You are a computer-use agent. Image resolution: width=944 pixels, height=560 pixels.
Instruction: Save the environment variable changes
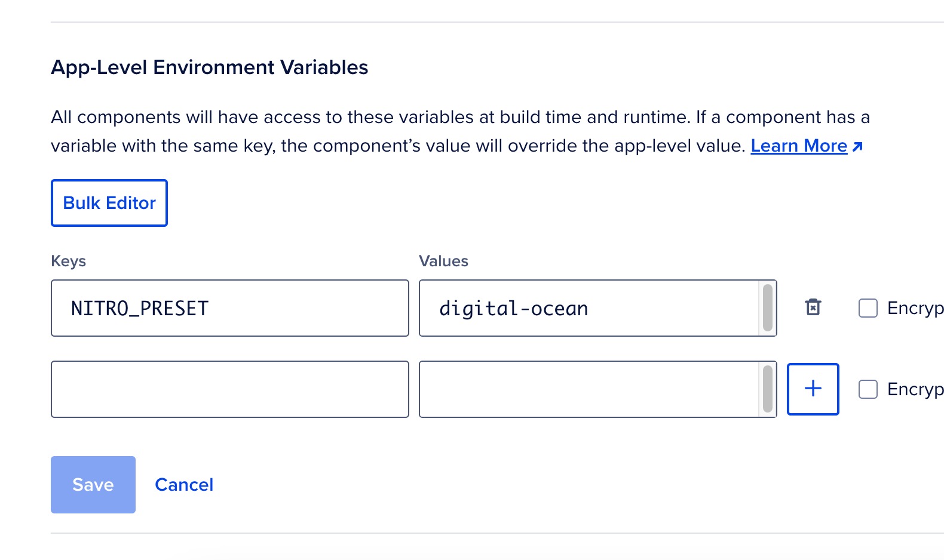tap(93, 484)
